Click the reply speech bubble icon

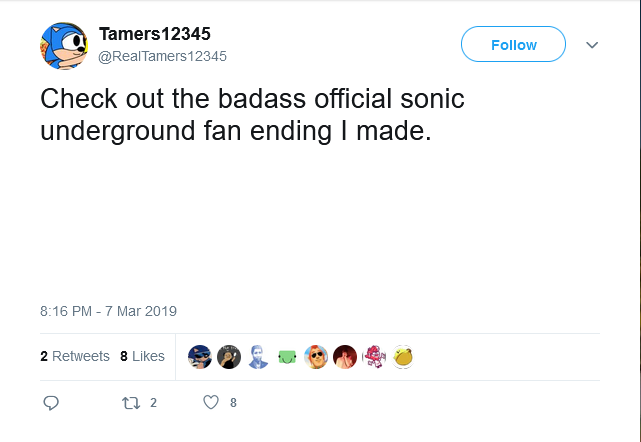(x=52, y=403)
